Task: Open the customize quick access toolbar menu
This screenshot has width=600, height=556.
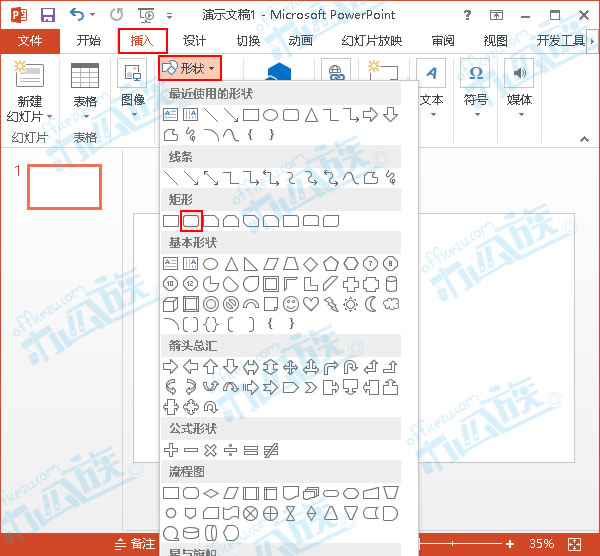Action: coord(169,16)
